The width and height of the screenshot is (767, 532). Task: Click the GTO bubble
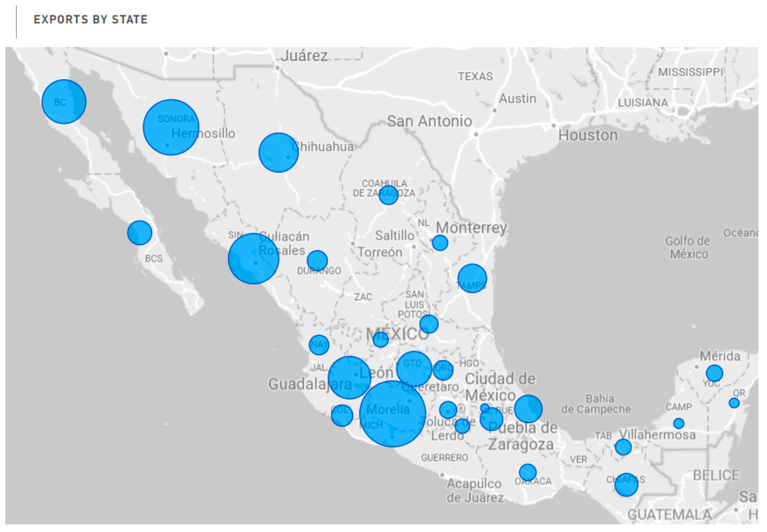coord(414,369)
